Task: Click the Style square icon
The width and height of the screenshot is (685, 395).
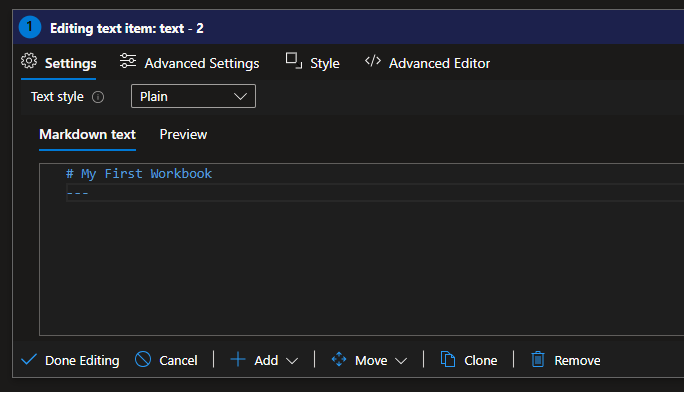Action: point(294,61)
